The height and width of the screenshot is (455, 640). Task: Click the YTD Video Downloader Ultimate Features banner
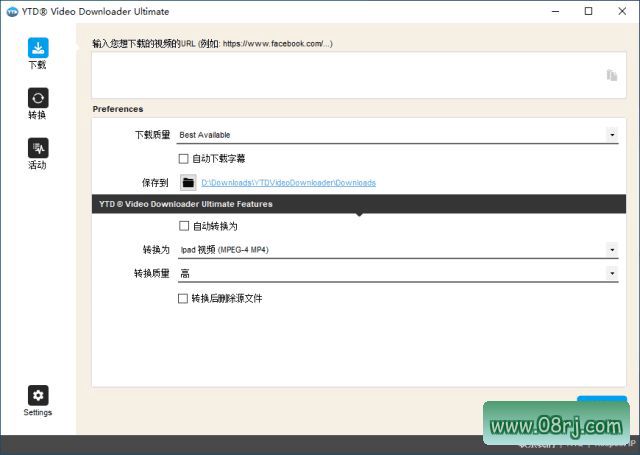coord(358,204)
